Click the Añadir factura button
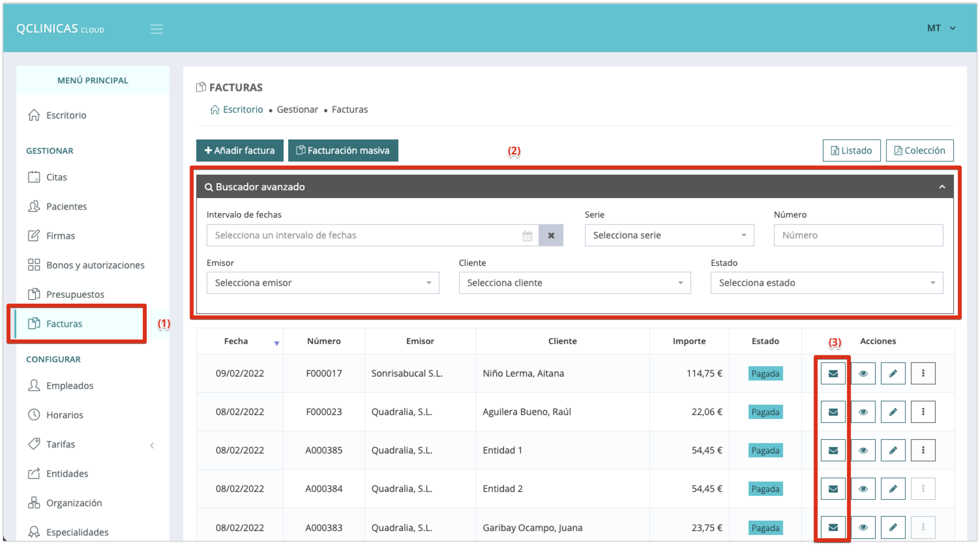The image size is (980, 548). coord(240,151)
